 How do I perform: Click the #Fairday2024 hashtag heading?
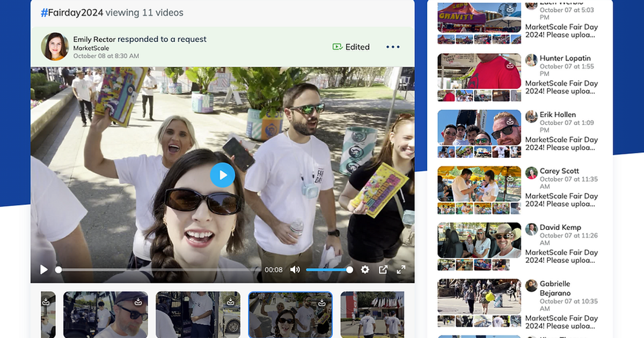[x=72, y=12]
